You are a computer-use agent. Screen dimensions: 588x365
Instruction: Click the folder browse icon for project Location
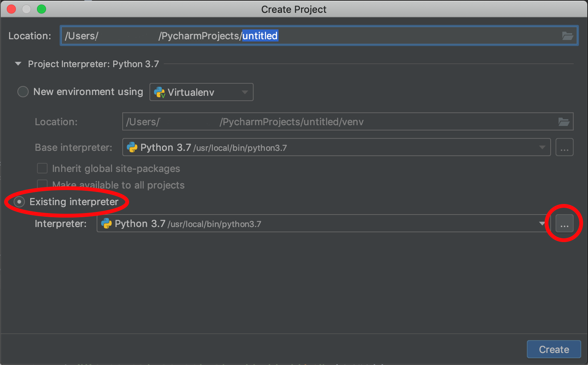coord(567,36)
